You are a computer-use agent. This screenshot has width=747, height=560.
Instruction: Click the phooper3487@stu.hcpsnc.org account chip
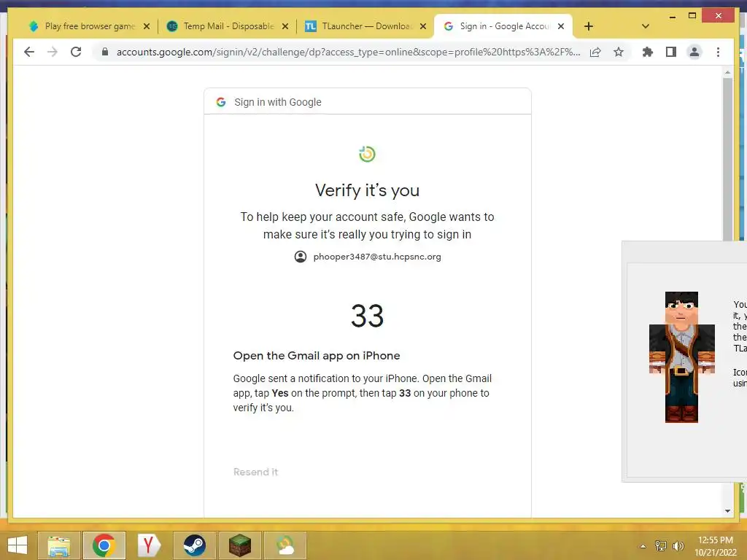tap(368, 257)
